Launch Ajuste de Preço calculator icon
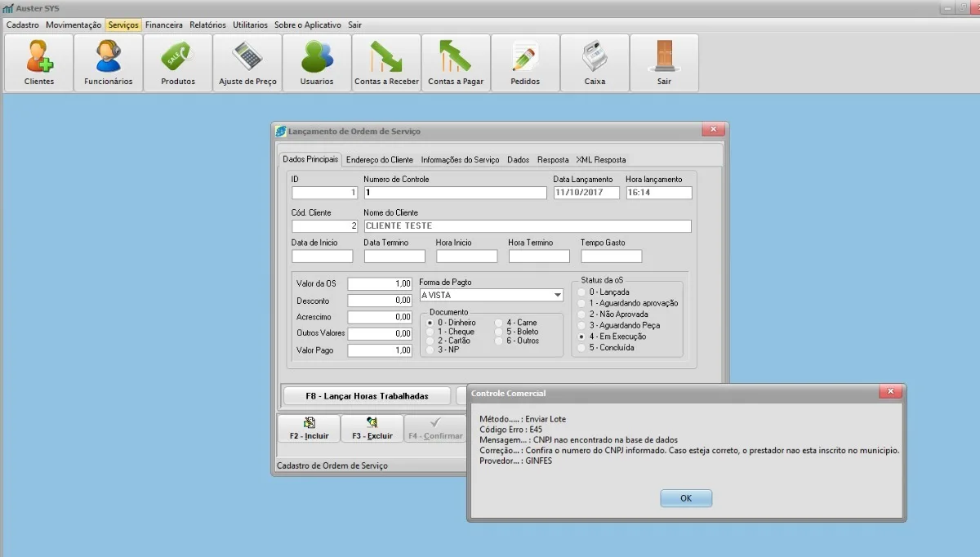Image resolution: width=980 pixels, height=557 pixels. pos(247,63)
